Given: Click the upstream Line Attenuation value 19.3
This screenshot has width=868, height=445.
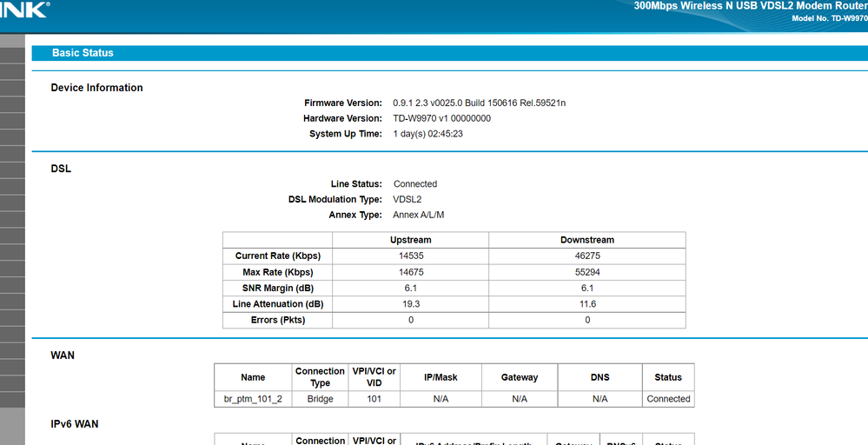Looking at the screenshot, I should [411, 304].
